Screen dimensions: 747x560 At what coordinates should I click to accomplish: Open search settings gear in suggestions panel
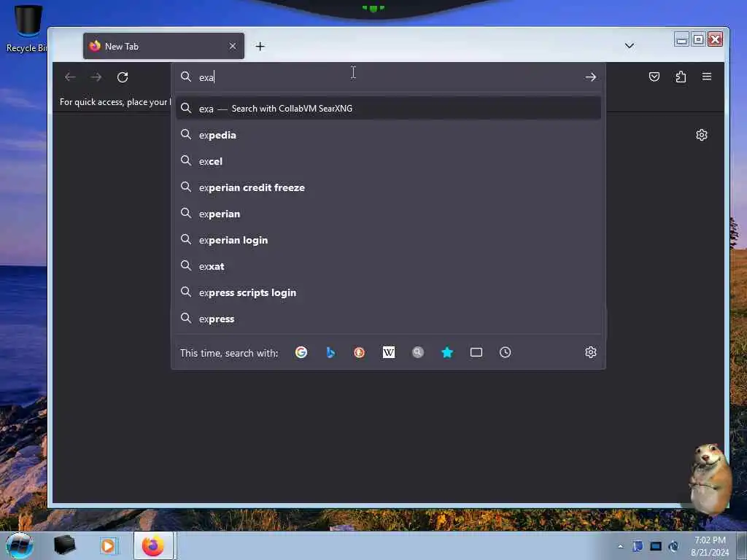pos(591,352)
